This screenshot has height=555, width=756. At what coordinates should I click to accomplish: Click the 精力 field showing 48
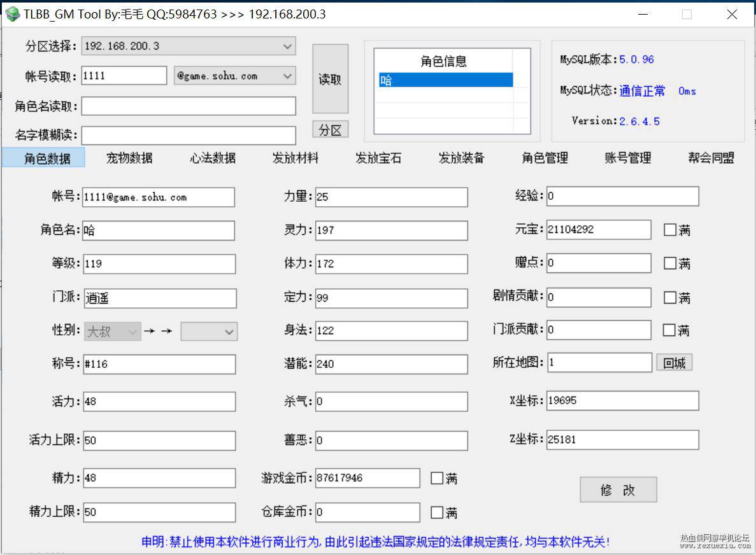point(160,478)
